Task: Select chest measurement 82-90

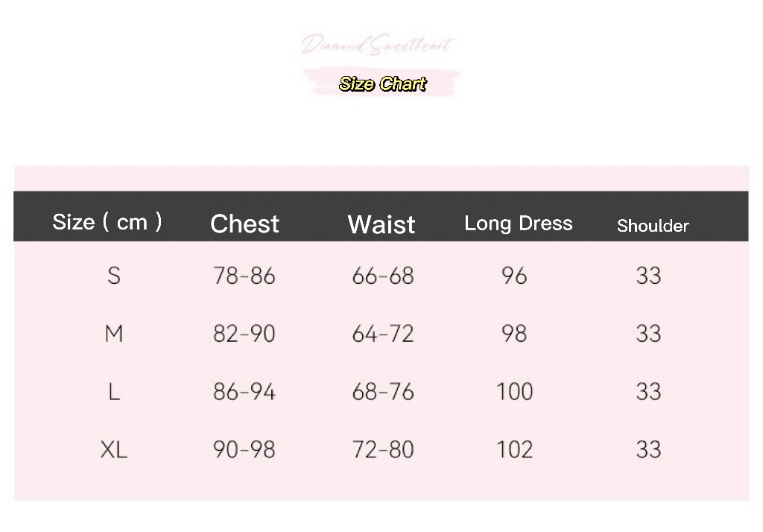Action: 244,334
